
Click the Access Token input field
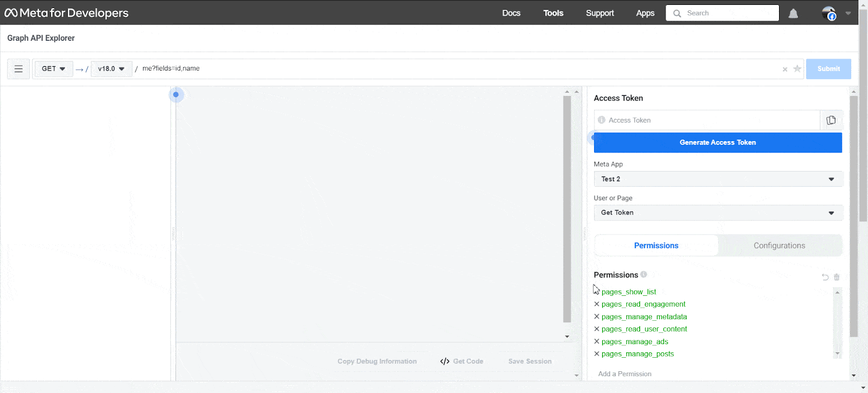pyautogui.click(x=707, y=121)
